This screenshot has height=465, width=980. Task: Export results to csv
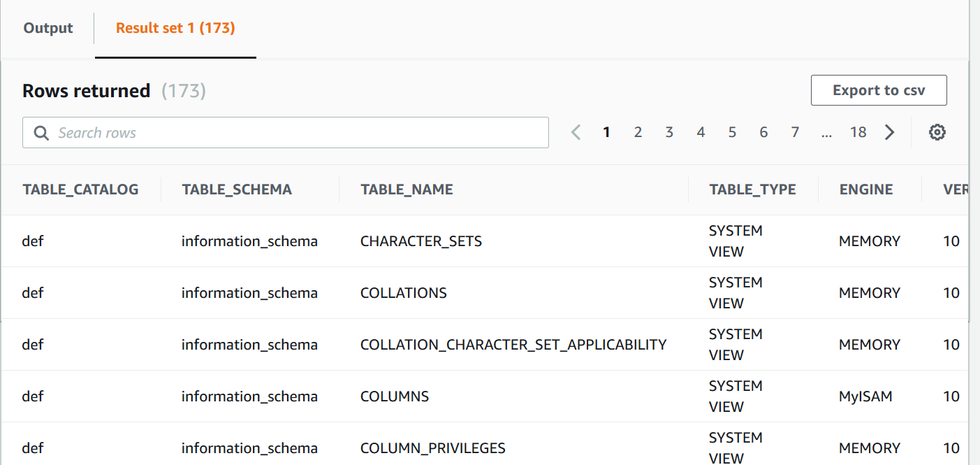(878, 90)
